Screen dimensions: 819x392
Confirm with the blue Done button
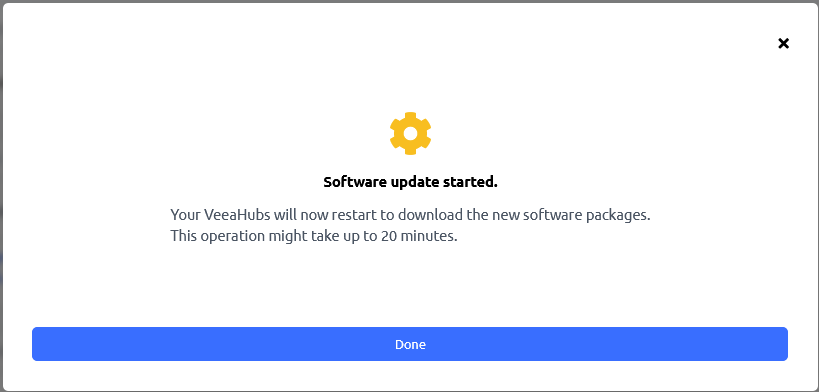tap(410, 344)
